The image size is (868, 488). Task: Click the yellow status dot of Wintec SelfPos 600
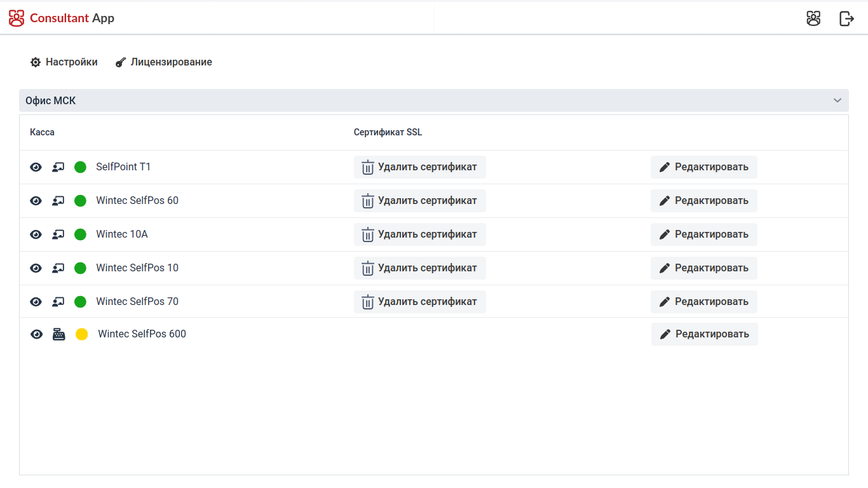pyautogui.click(x=81, y=334)
